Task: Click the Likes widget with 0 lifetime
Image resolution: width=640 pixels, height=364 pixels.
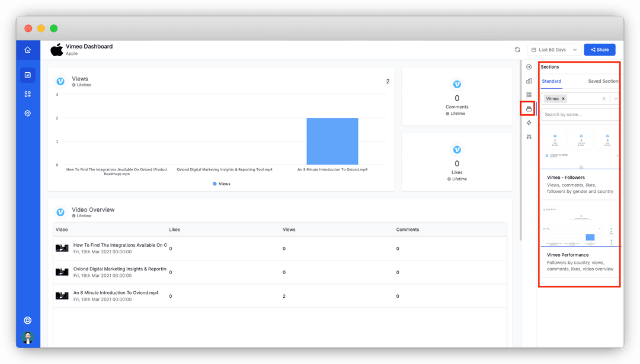Action: [457, 162]
